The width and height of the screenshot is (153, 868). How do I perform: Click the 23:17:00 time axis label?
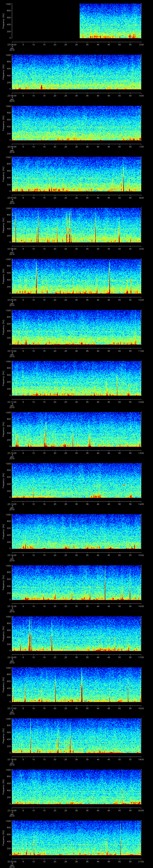pos(12,708)
